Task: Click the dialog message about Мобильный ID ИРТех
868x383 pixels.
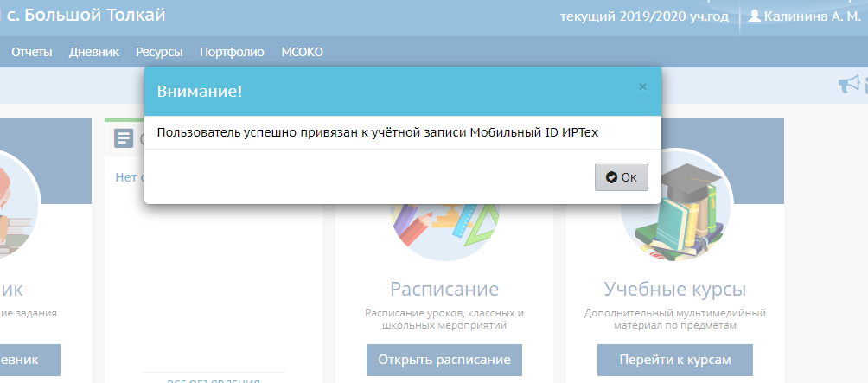Action: [x=378, y=133]
